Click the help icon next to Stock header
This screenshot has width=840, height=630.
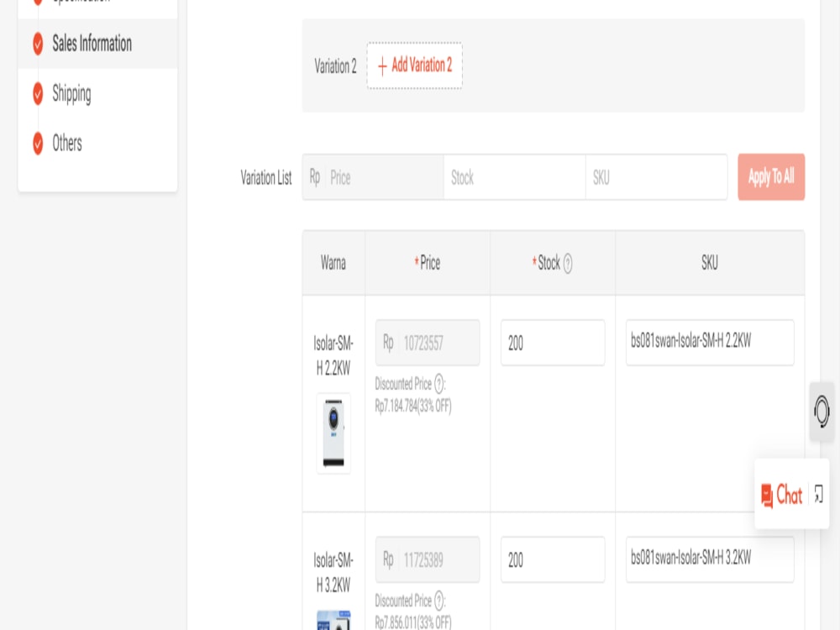569,262
